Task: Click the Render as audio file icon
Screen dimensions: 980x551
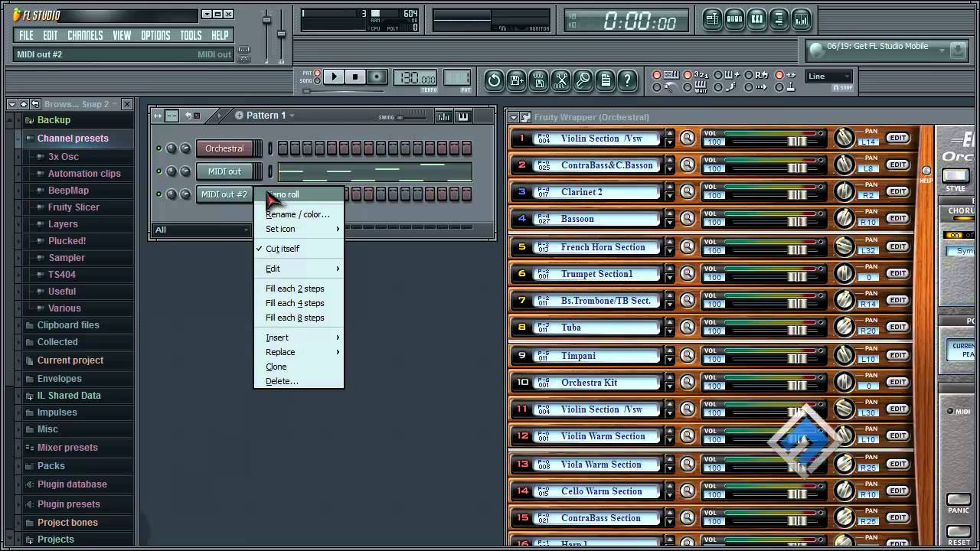Action: tap(539, 80)
